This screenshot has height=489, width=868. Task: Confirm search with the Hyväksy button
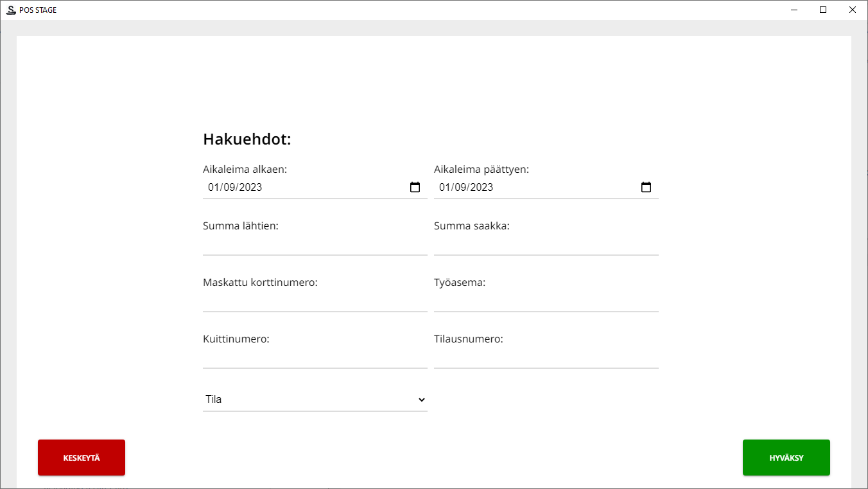click(x=786, y=458)
